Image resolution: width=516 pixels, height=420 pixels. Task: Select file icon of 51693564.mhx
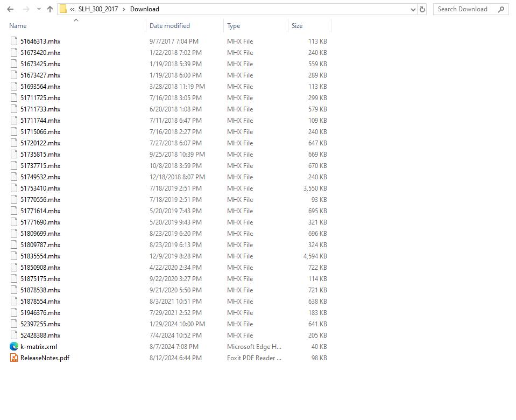tap(14, 86)
